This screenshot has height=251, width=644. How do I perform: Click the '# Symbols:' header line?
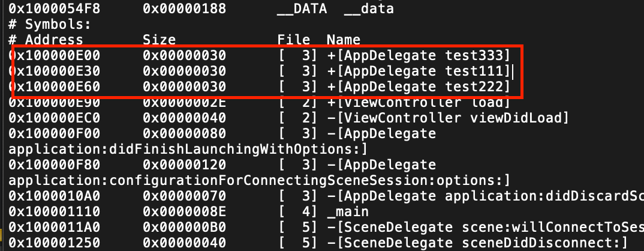pos(49,24)
